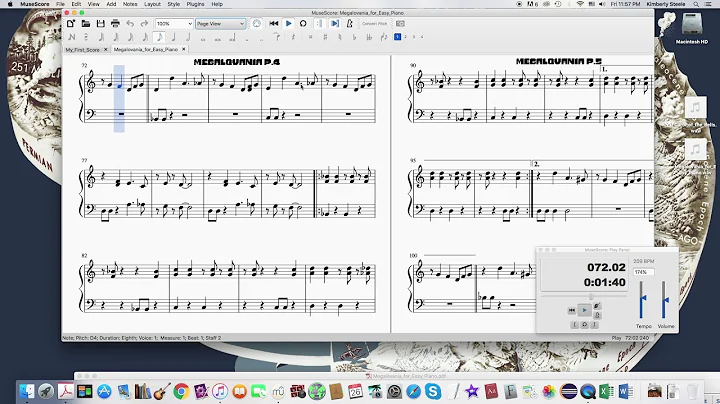Click the highlighted note in measure 72
720x404 pixels.
[x=119, y=84]
